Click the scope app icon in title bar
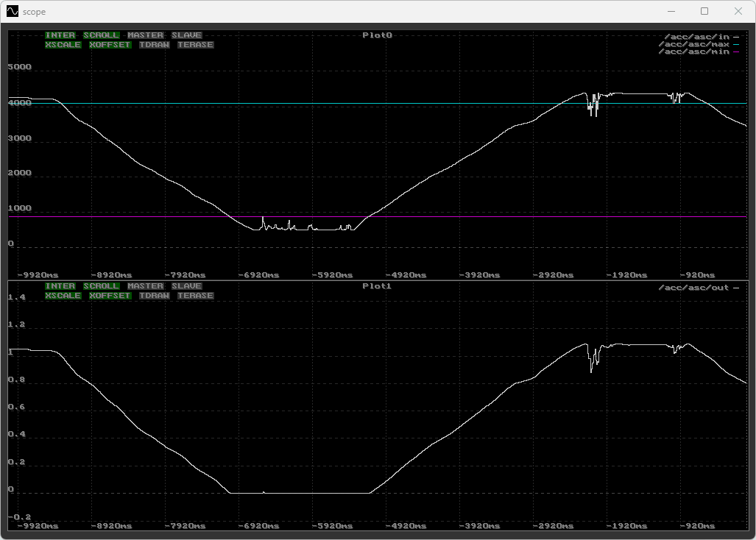This screenshot has width=756, height=540. 13,11
